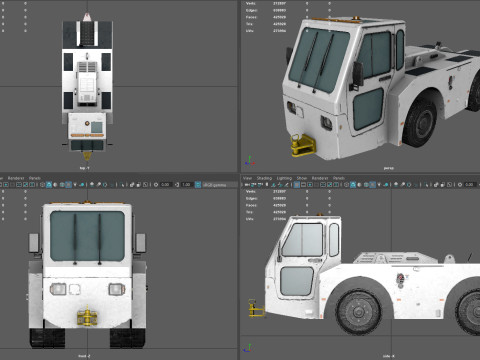
Task: Switch to Wireframe in front view toolbar
Action: pyautogui.click(x=42, y=184)
